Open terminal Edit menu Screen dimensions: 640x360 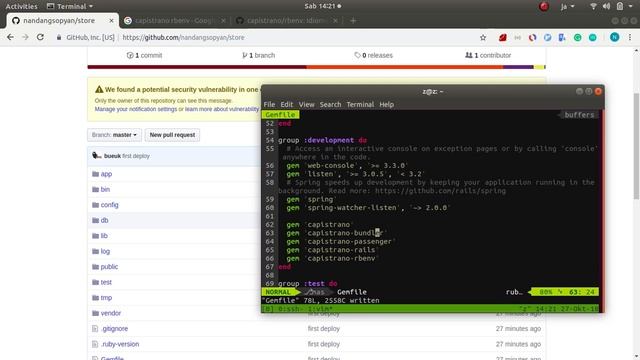click(x=287, y=104)
